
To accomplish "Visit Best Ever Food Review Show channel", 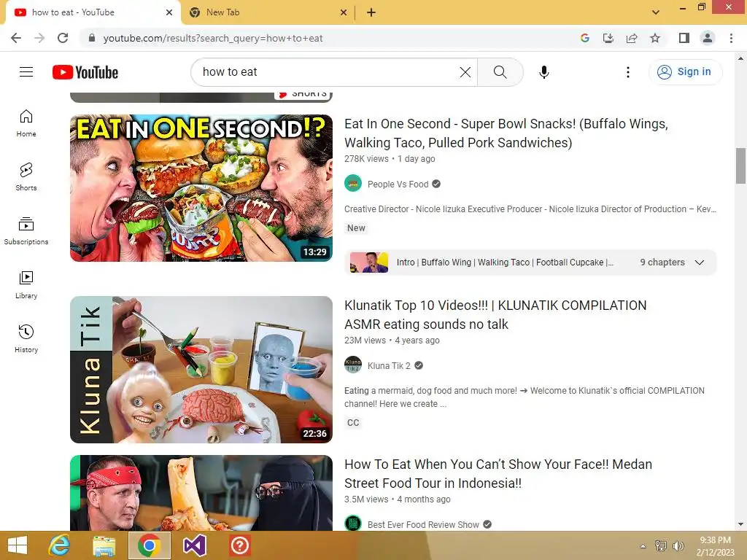I will (x=423, y=525).
